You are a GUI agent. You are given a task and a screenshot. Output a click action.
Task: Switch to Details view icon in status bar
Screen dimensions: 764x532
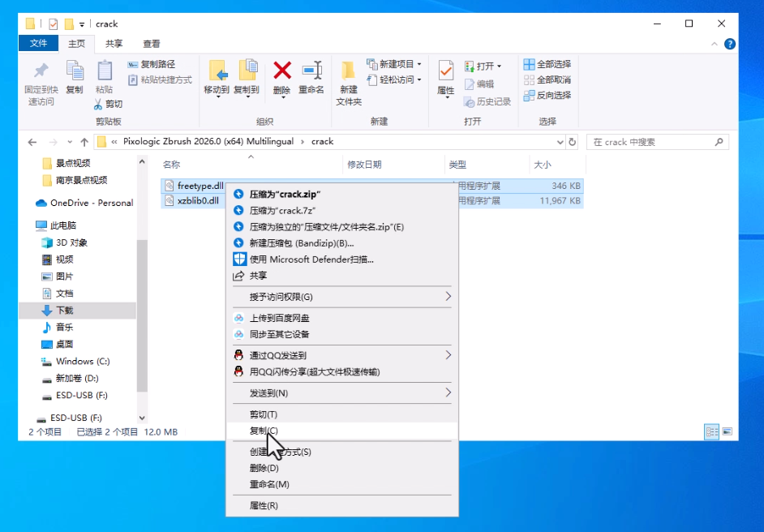pos(712,431)
